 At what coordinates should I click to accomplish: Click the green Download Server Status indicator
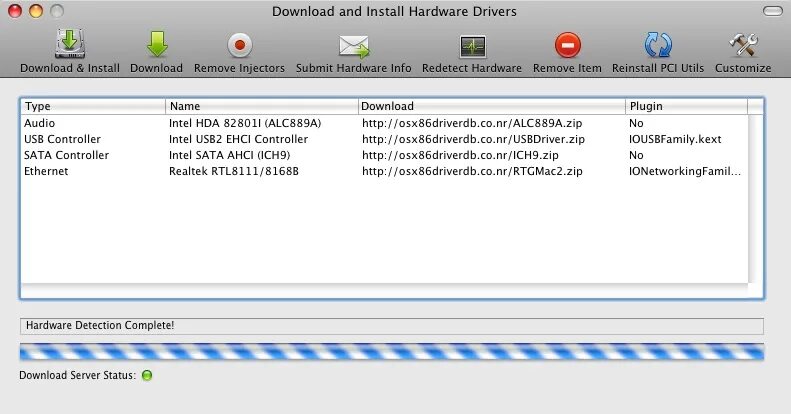pyautogui.click(x=147, y=375)
